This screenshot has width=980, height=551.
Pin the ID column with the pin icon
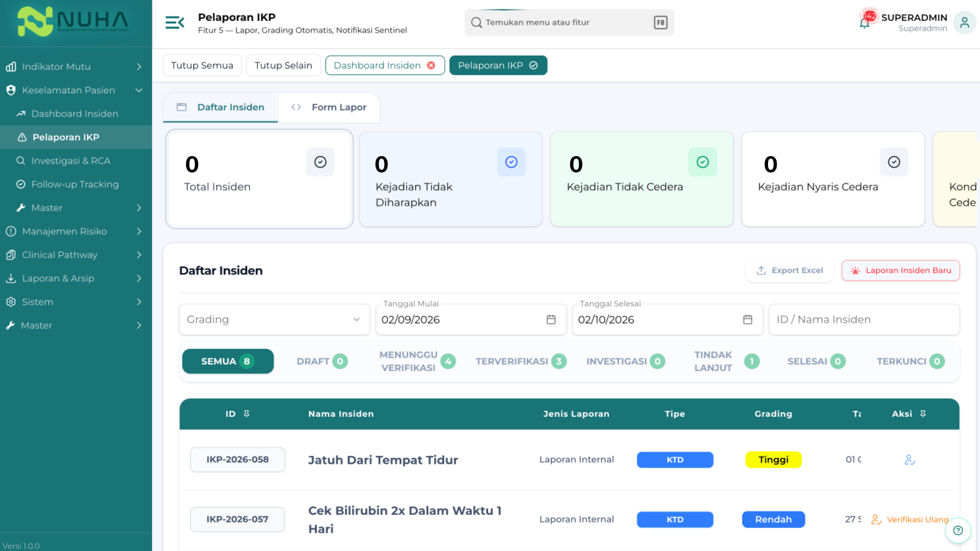click(247, 414)
